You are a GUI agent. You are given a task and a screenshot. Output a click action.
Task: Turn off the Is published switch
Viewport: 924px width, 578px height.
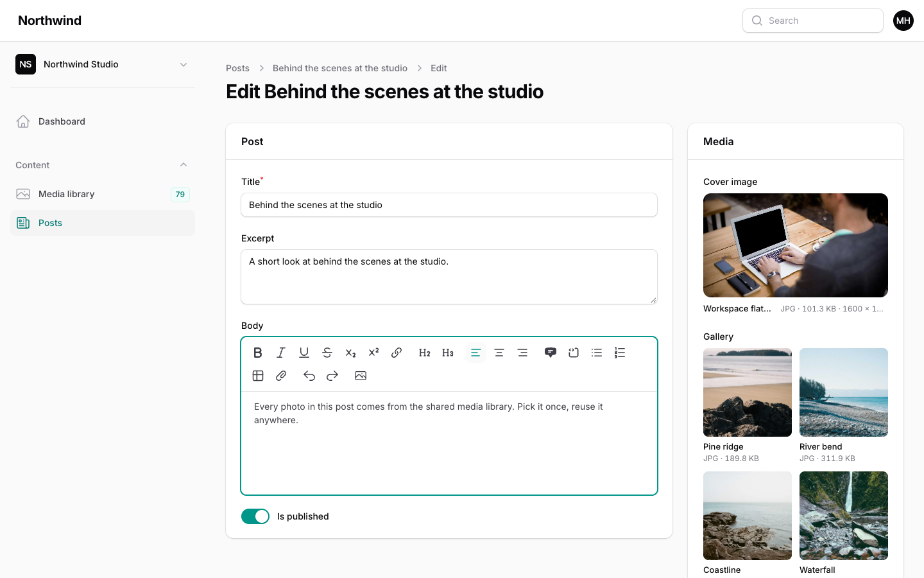(x=255, y=516)
